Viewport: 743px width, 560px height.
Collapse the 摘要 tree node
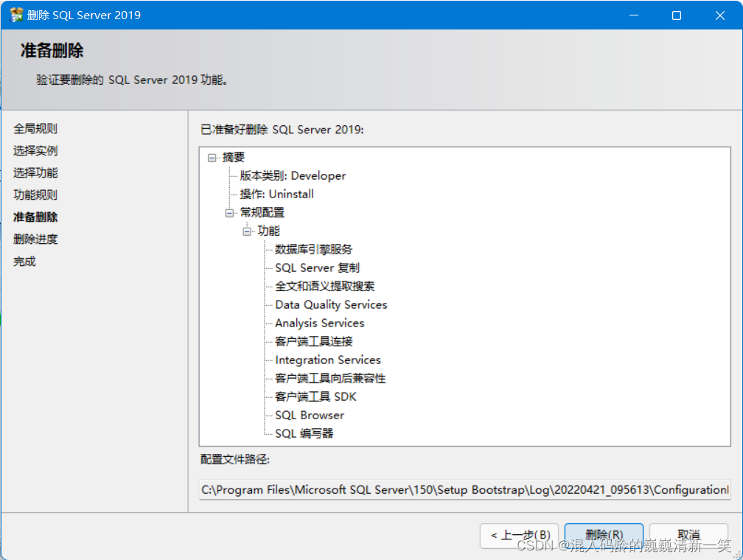coord(212,158)
